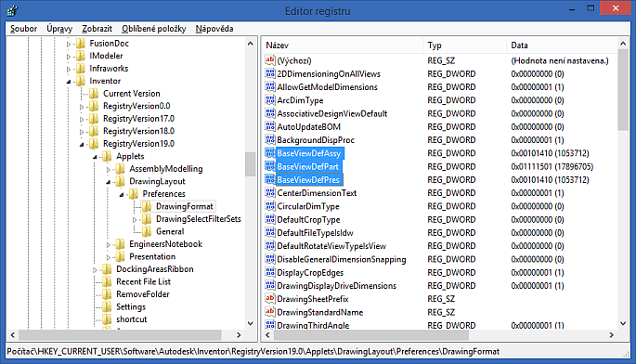Sort values by the Data column header
The image size is (636, 364).
[x=562, y=45]
